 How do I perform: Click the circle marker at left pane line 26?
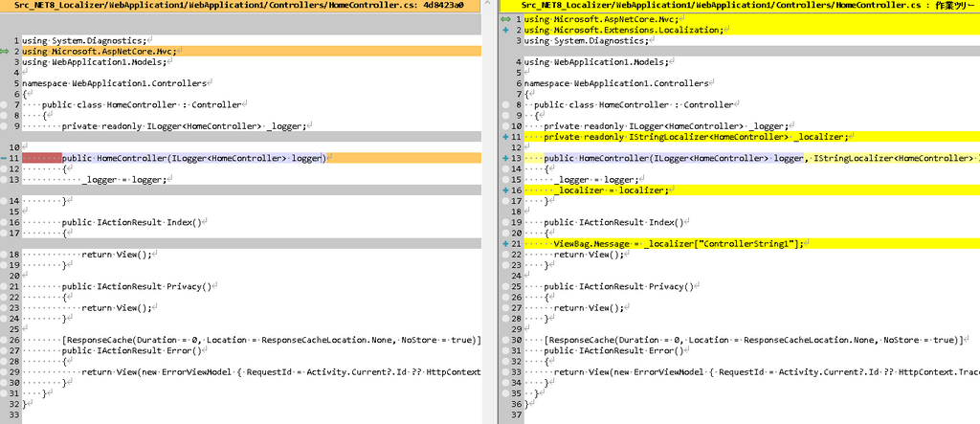[x=5, y=340]
